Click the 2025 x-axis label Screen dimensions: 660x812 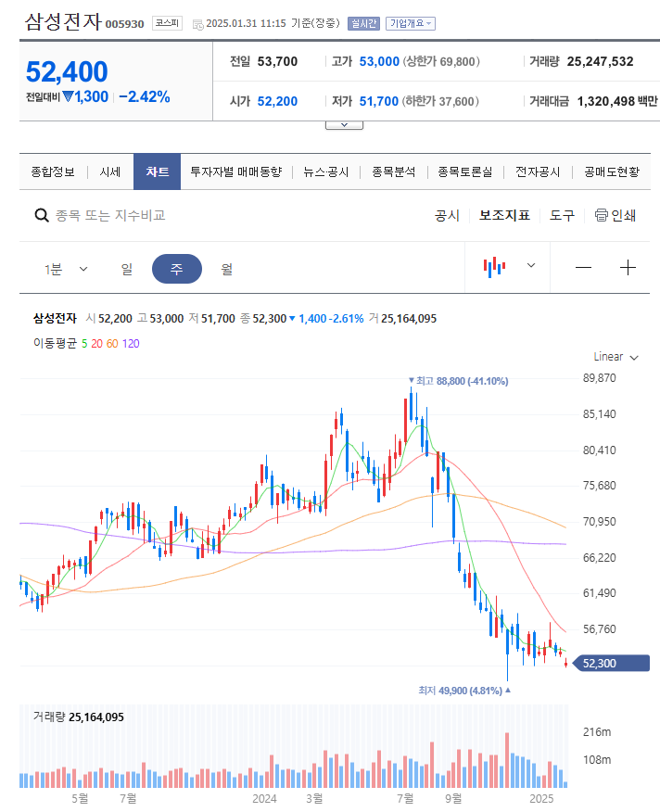tap(541, 798)
